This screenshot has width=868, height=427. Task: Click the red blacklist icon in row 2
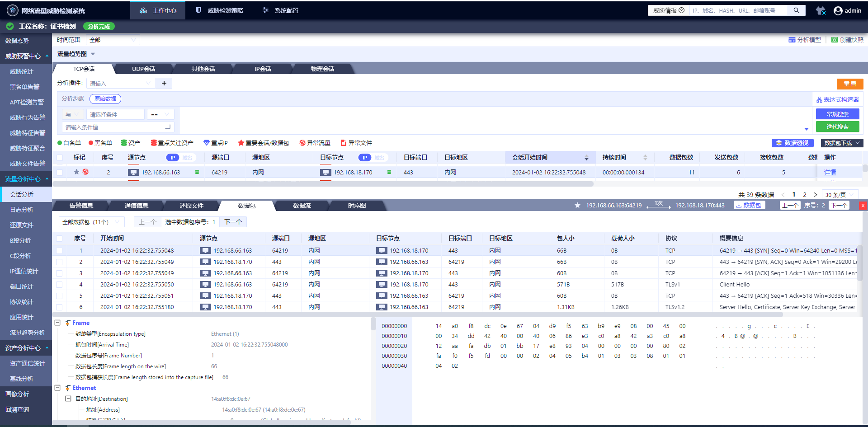(85, 172)
